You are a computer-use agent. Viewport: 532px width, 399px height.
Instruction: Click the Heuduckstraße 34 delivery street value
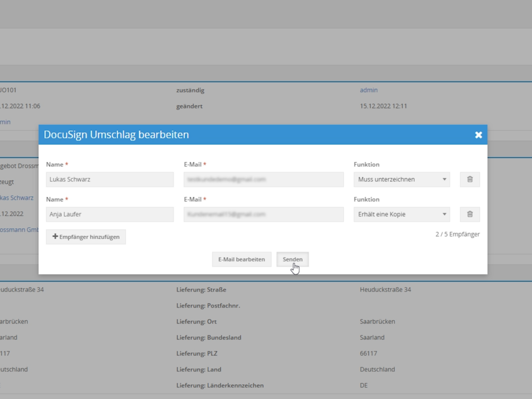385,290
